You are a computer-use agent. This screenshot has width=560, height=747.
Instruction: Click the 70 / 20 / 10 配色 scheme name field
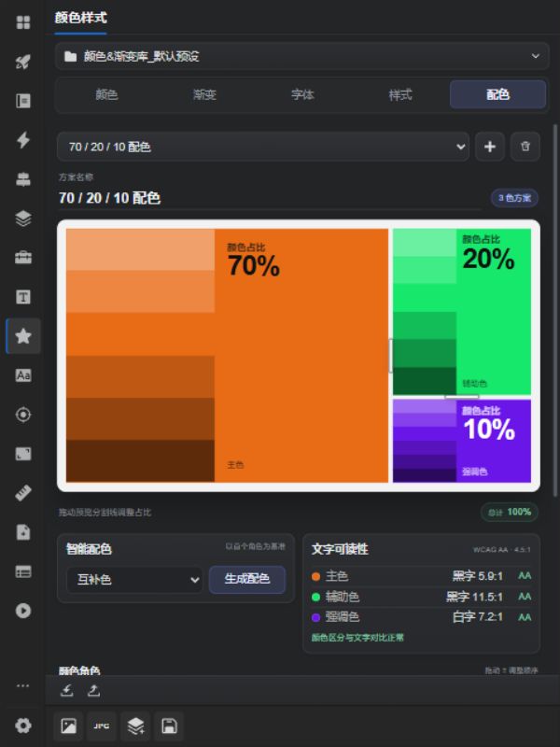270,198
